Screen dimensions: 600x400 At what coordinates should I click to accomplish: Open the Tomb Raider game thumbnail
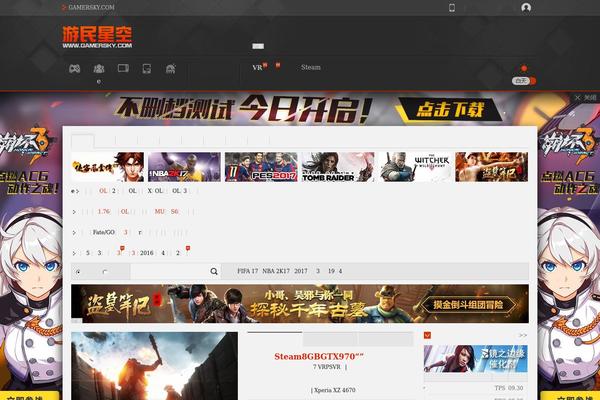pos(338,167)
